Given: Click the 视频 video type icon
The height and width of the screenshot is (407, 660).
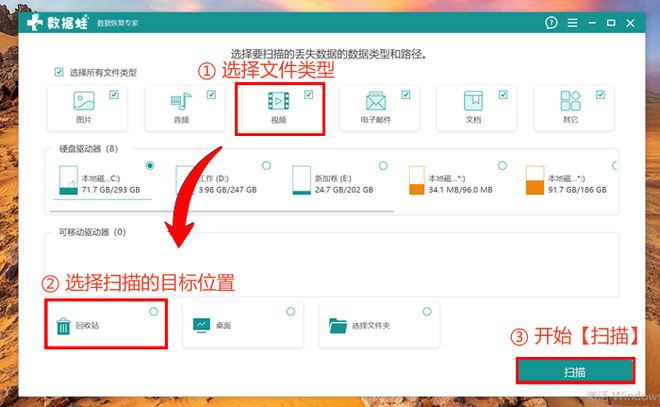Looking at the screenshot, I should pos(279,101).
